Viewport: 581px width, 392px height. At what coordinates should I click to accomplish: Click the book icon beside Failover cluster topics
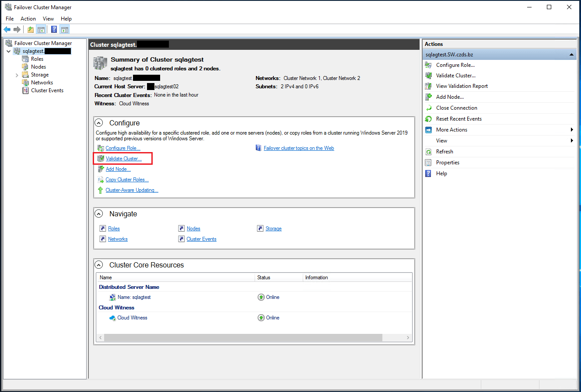tap(259, 148)
